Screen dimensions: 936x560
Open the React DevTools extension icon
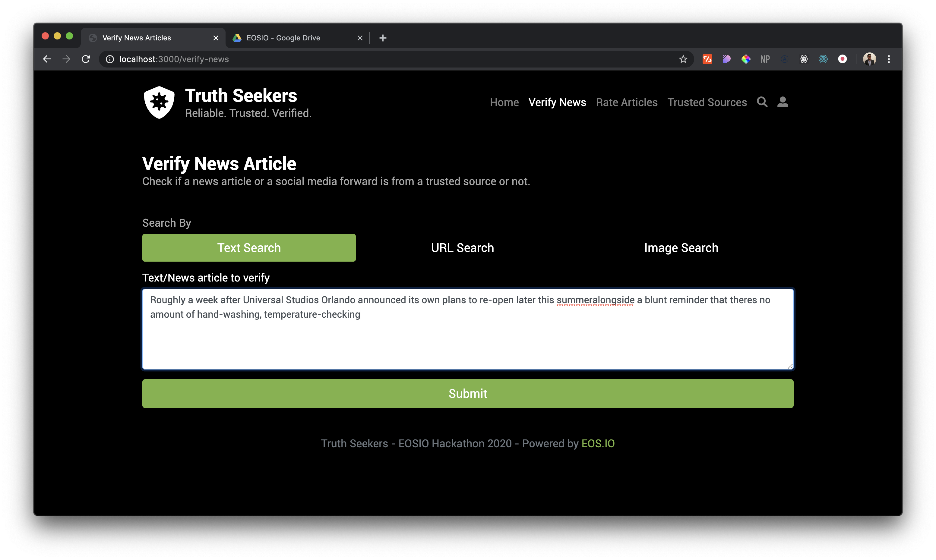point(804,59)
